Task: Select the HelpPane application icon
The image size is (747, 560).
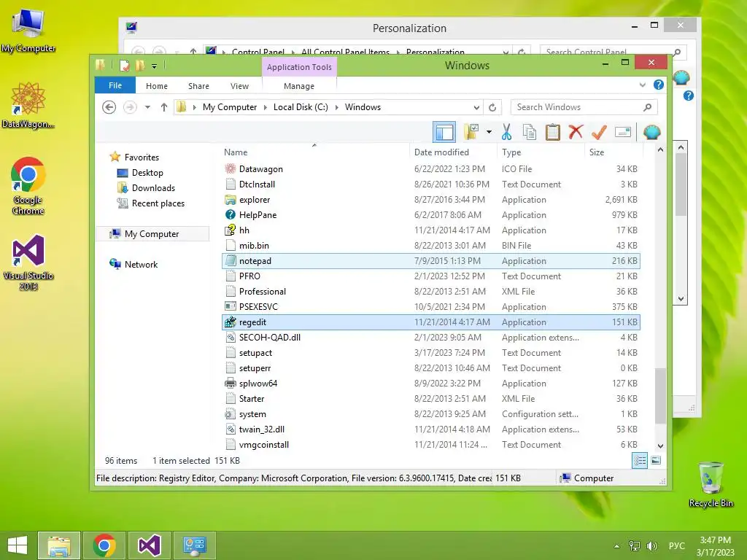Action: (230, 215)
